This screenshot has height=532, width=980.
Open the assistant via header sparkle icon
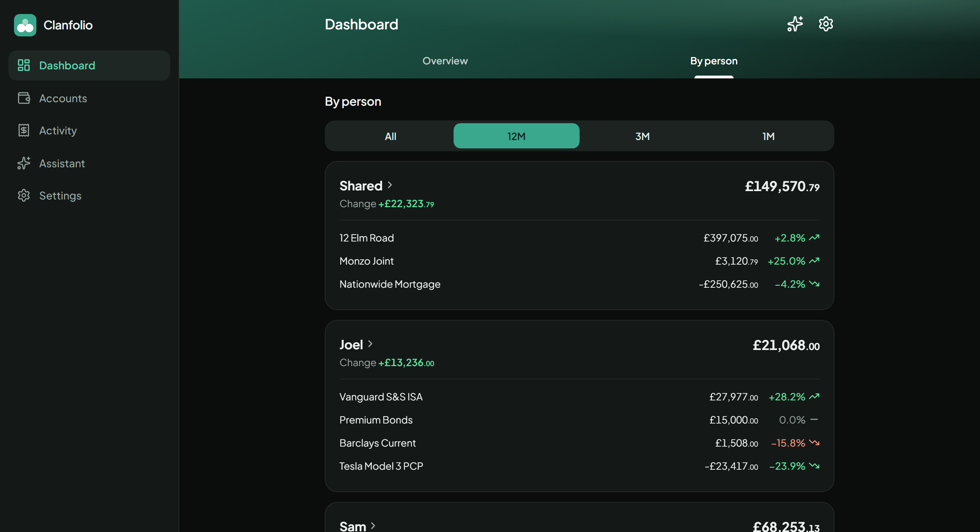tap(795, 24)
